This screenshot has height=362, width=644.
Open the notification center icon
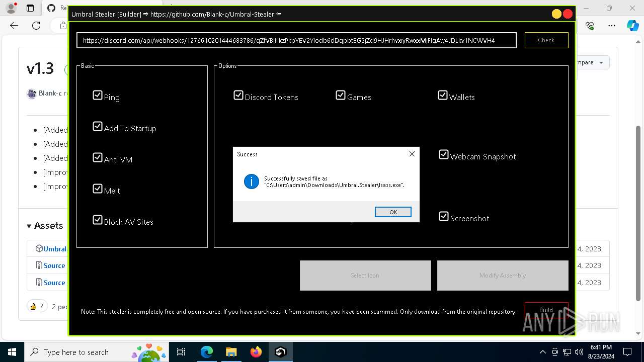[x=627, y=352]
